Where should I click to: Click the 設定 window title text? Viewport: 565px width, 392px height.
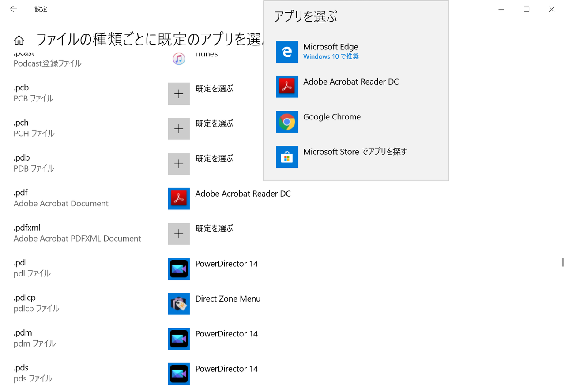pos(41,9)
